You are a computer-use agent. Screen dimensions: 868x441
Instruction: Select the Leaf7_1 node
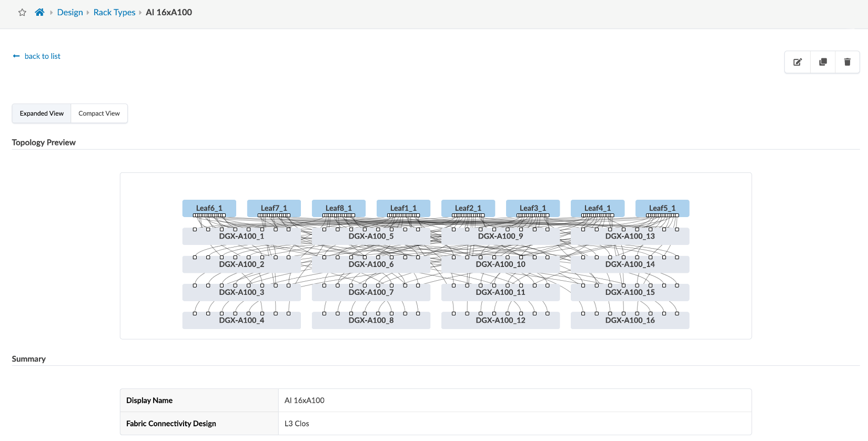point(274,208)
